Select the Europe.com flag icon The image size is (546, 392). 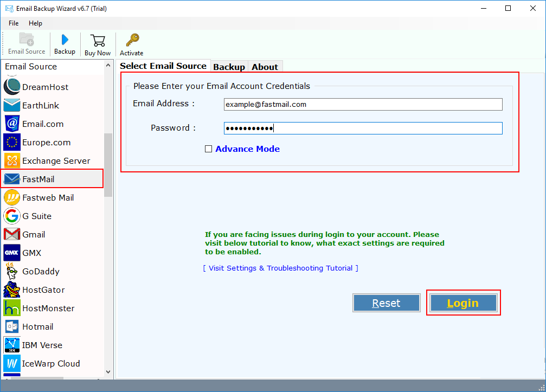coord(12,142)
